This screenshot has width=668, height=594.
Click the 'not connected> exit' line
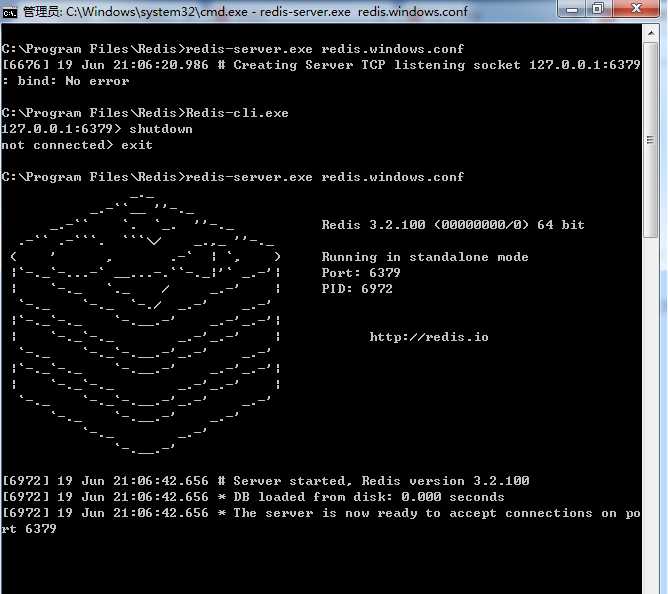point(77,145)
